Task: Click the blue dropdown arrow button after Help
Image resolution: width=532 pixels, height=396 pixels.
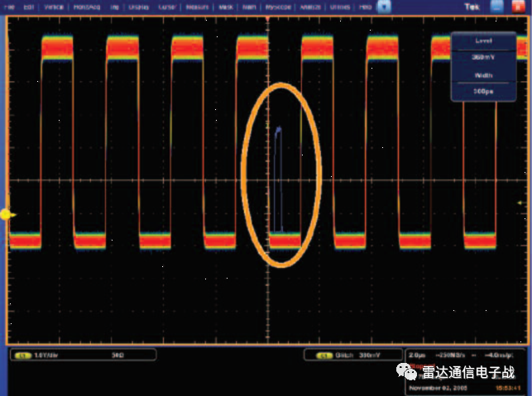Action: pos(384,7)
